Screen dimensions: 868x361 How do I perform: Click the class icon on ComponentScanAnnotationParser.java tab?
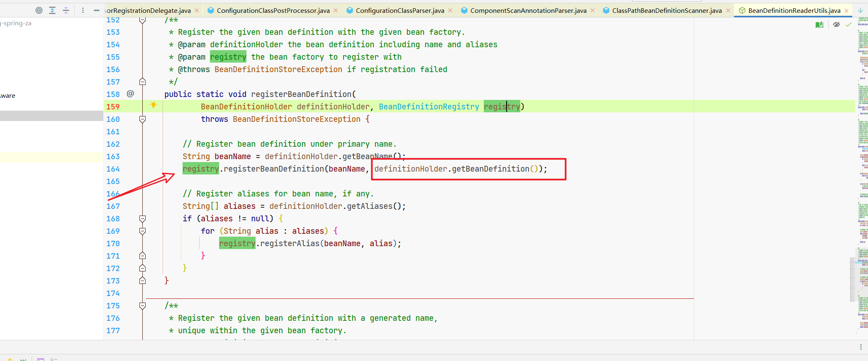click(464, 10)
